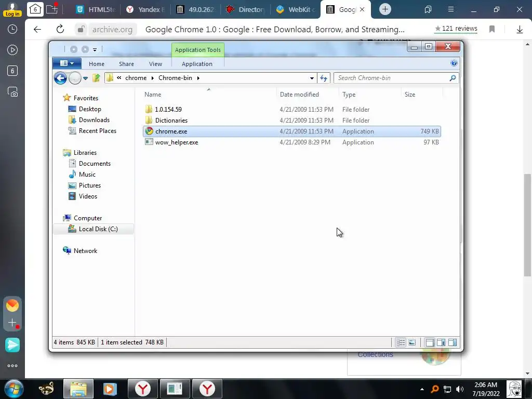532x399 pixels.
Task: Open the address bar history dropdown
Action: [312, 78]
